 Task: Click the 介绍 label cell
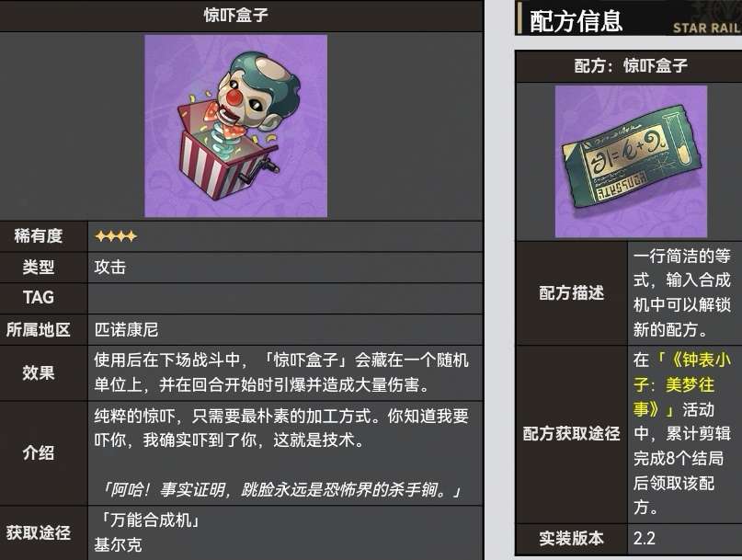tap(39, 453)
